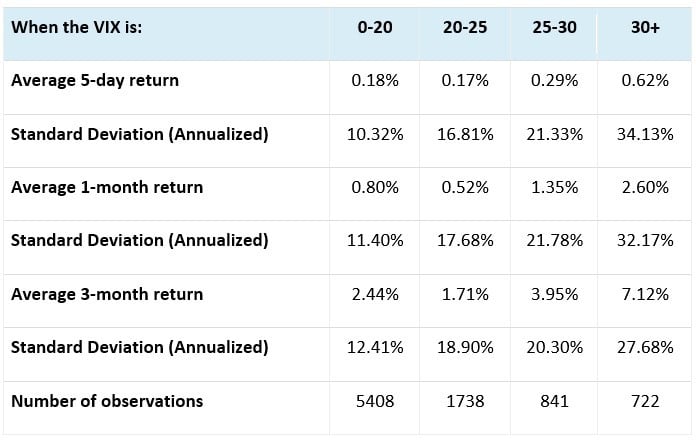
Task: Select the 0-20 column header
Action: pos(376,27)
